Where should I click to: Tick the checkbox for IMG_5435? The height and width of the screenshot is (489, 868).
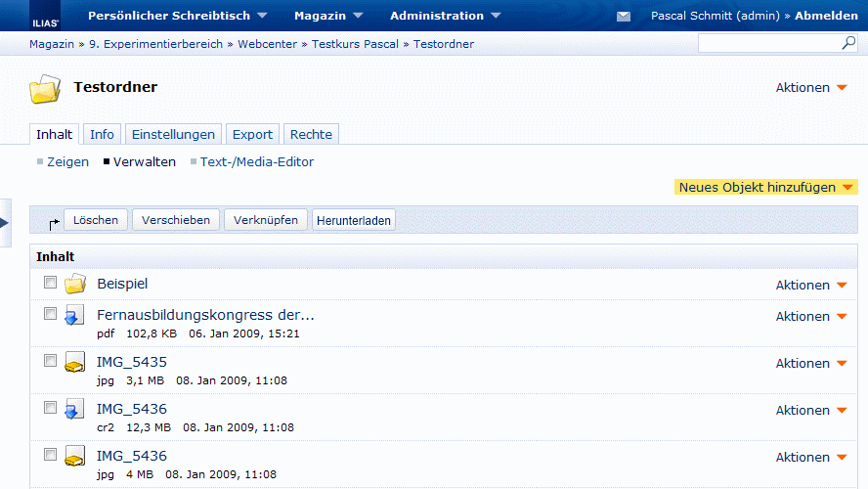tap(50, 361)
